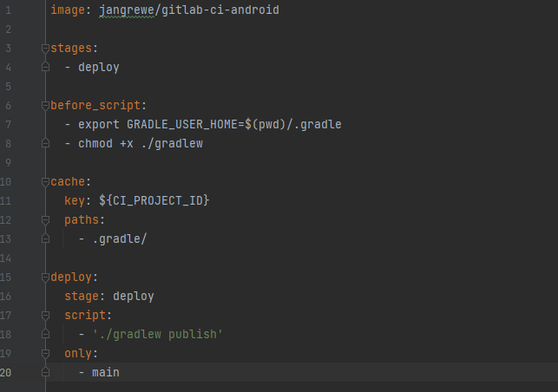The height and width of the screenshot is (392, 558).
Task: Click fold end marker on line 20
Action: [x=45, y=372]
